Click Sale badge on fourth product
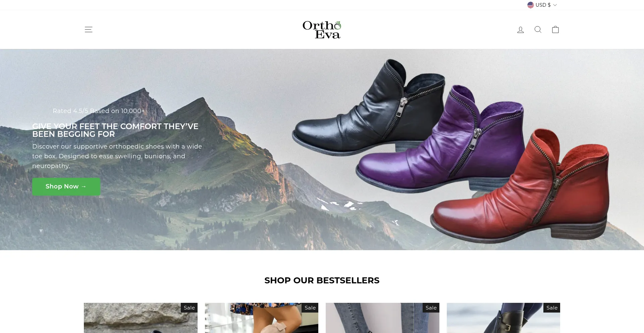 552,308
